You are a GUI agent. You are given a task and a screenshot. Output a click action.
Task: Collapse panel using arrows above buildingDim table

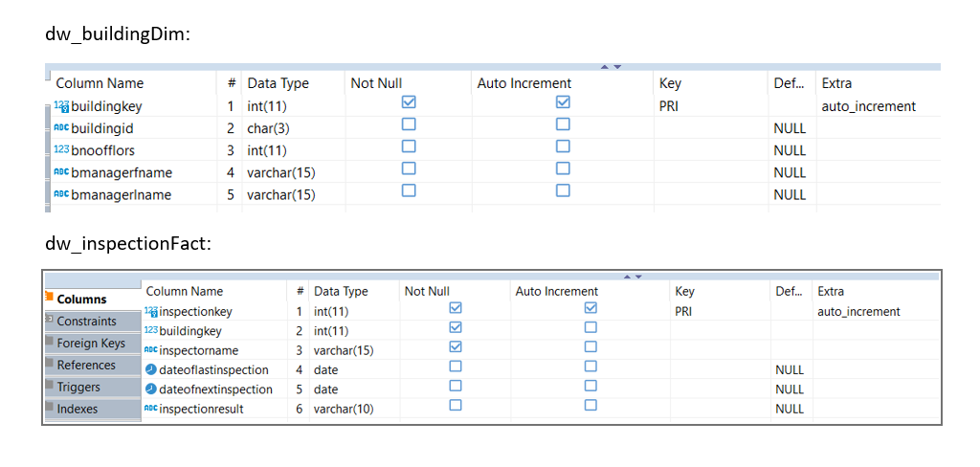[611, 67]
